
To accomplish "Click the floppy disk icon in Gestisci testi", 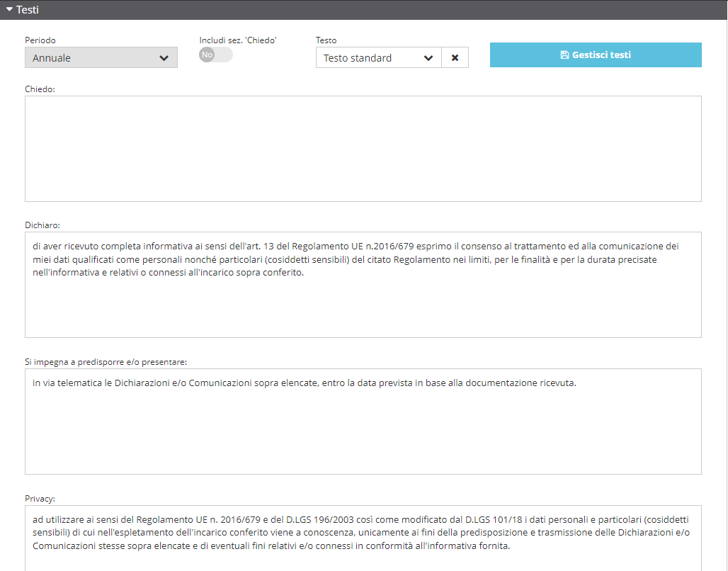I will [564, 55].
